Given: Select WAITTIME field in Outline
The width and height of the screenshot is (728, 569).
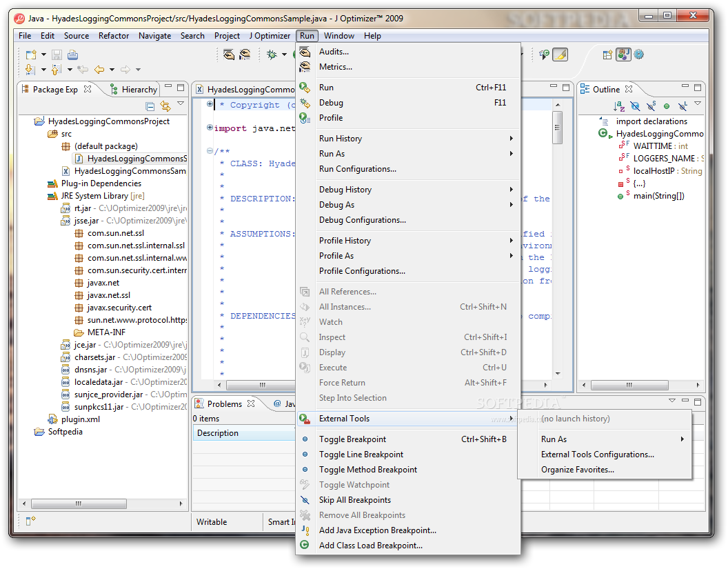Looking at the screenshot, I should coord(652,146).
